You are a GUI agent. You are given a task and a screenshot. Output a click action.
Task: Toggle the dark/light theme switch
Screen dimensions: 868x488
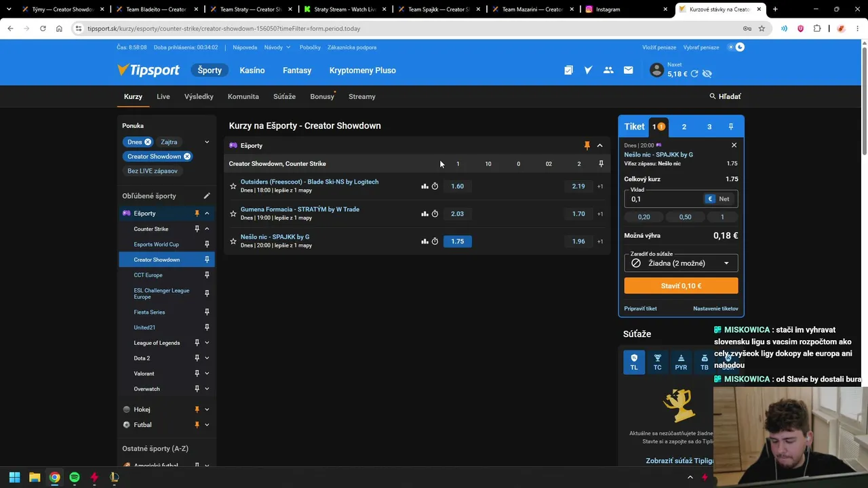[x=736, y=47]
